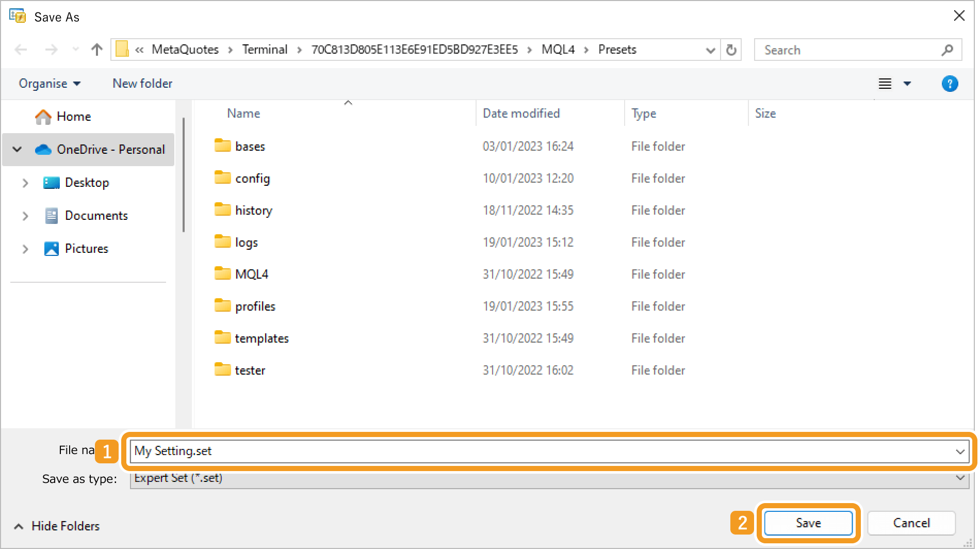The width and height of the screenshot is (980, 549).
Task: Click the Cancel button
Action: 911,522
